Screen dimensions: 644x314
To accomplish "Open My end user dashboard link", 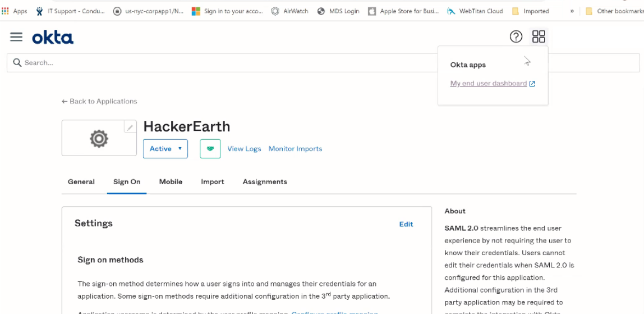I will 489,84.
